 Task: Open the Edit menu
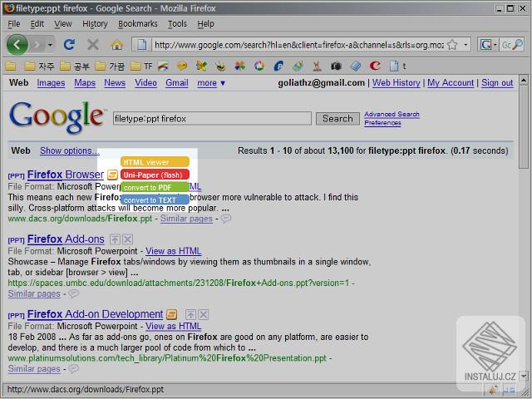click(37, 24)
